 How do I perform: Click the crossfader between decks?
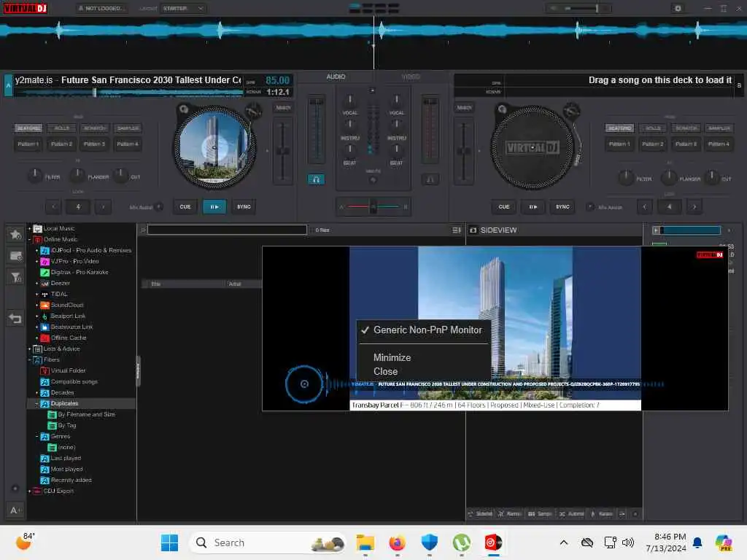[x=373, y=206]
